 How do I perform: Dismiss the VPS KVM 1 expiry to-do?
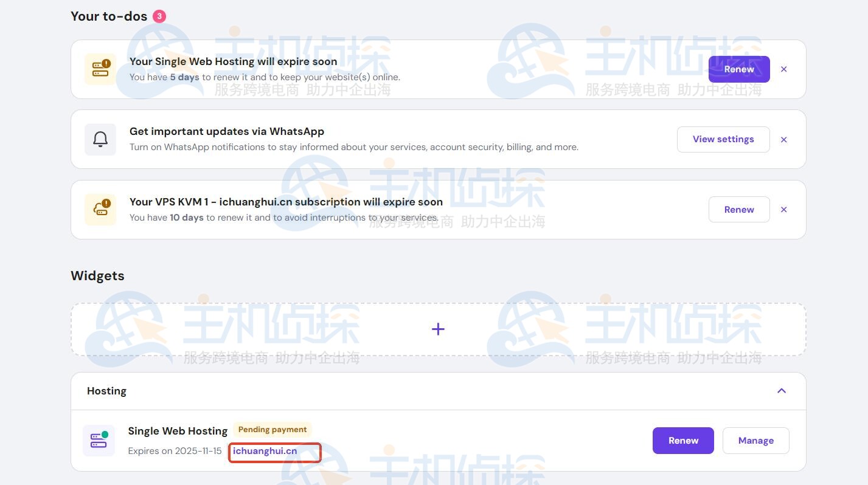click(x=784, y=210)
